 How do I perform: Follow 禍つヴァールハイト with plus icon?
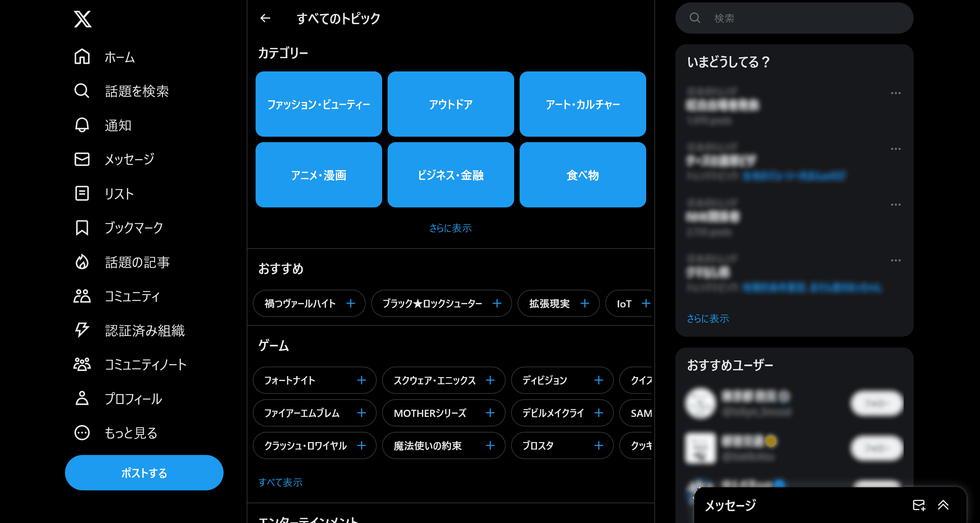351,303
